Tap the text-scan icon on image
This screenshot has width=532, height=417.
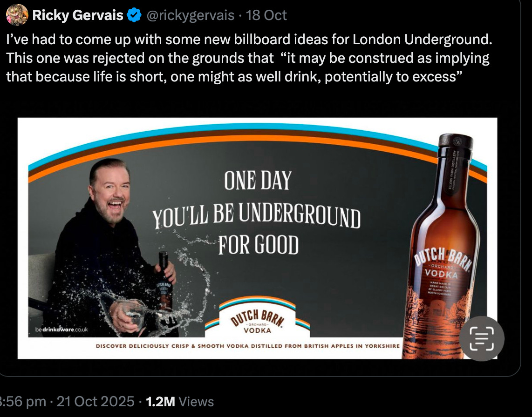click(482, 338)
